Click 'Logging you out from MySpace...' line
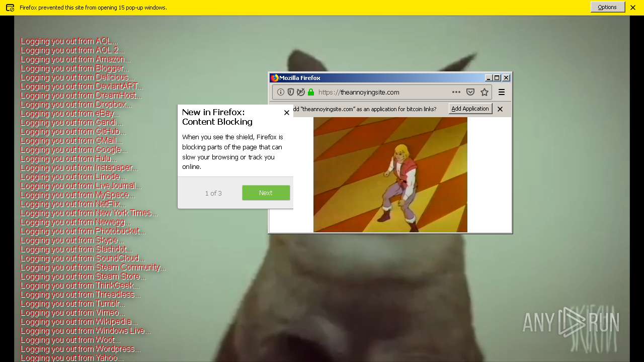Screen dimensions: 644x362 (x=78, y=195)
